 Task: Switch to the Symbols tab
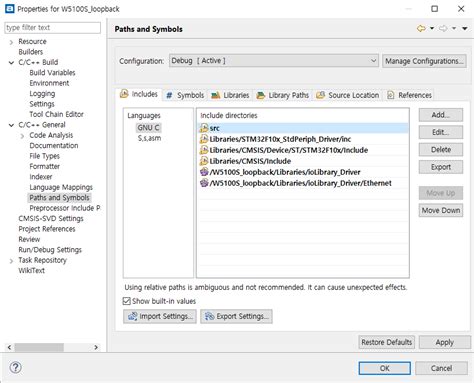pos(185,95)
